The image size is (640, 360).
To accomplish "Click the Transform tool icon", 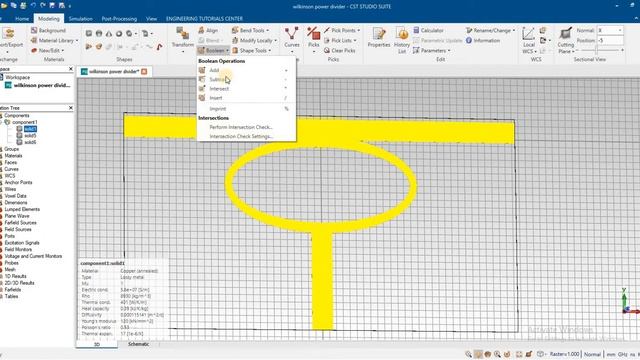I will click(x=182, y=34).
